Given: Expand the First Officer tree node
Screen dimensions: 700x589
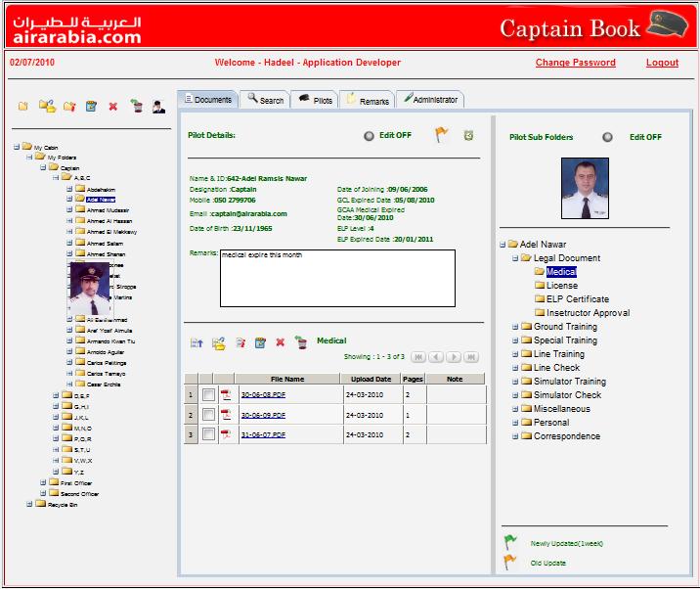Looking at the screenshot, I should 43,482.
